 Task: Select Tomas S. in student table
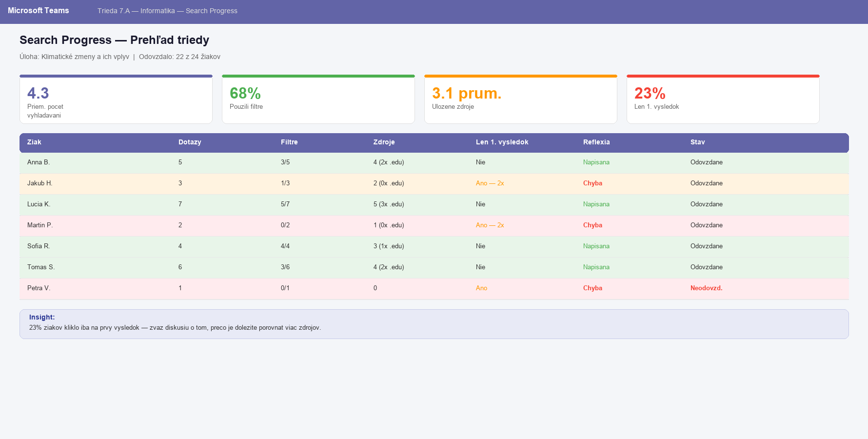point(41,267)
